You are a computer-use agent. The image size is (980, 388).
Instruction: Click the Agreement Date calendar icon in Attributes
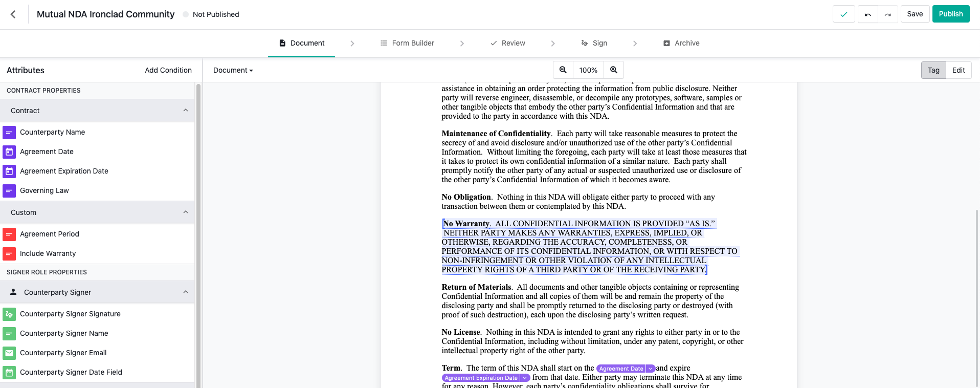(9, 152)
